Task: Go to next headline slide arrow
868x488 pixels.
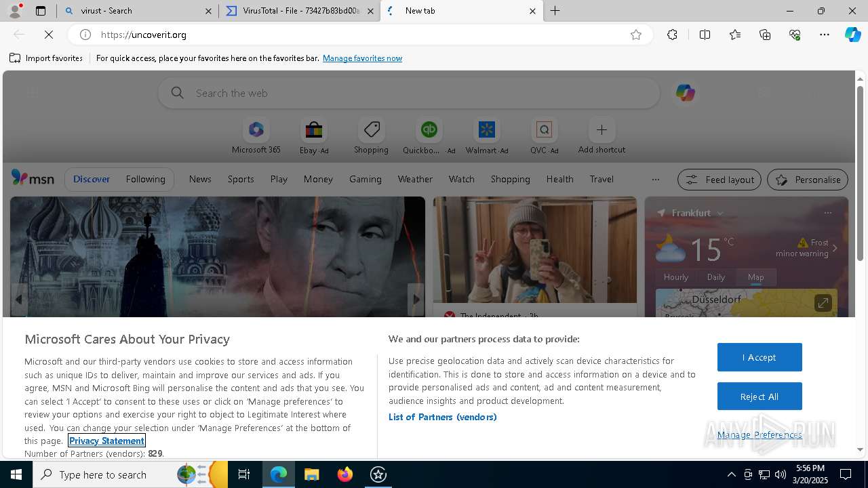Action: click(x=416, y=299)
